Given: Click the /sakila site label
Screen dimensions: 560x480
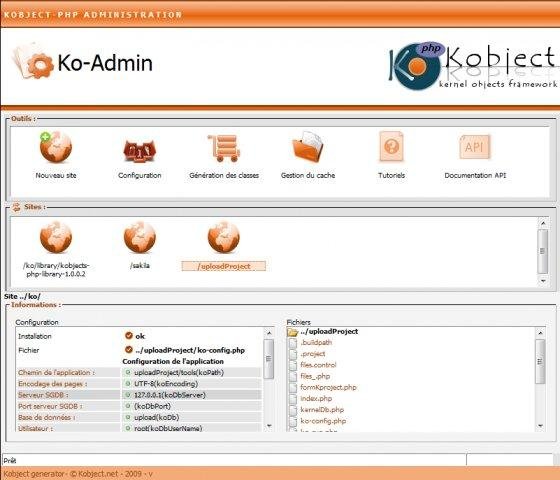Looking at the screenshot, I should coord(140,265).
